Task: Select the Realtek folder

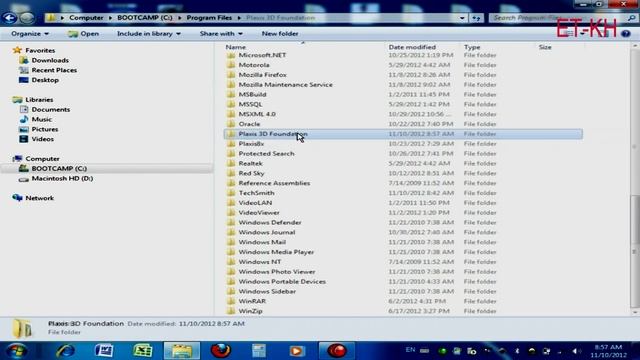Action: pyautogui.click(x=250, y=163)
